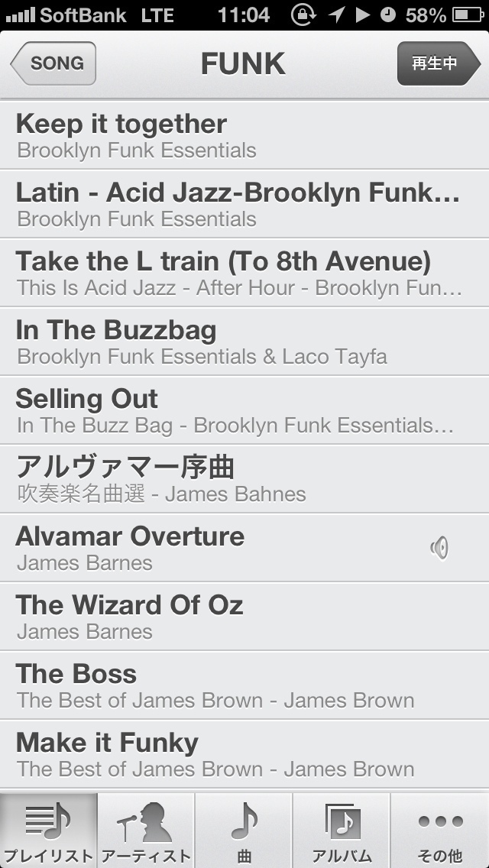Select Take the L train (To 8th Avenue)
Screen dimensions: 489x868
click(x=244, y=272)
